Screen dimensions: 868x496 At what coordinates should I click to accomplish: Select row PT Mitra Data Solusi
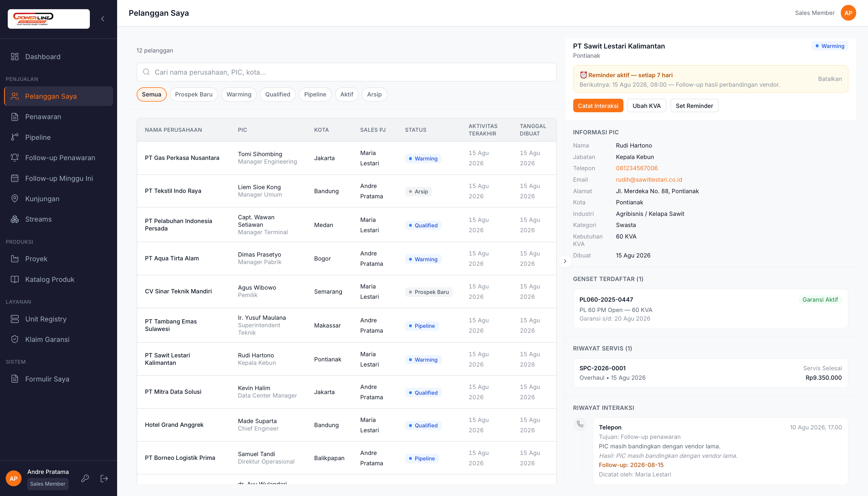(346, 392)
